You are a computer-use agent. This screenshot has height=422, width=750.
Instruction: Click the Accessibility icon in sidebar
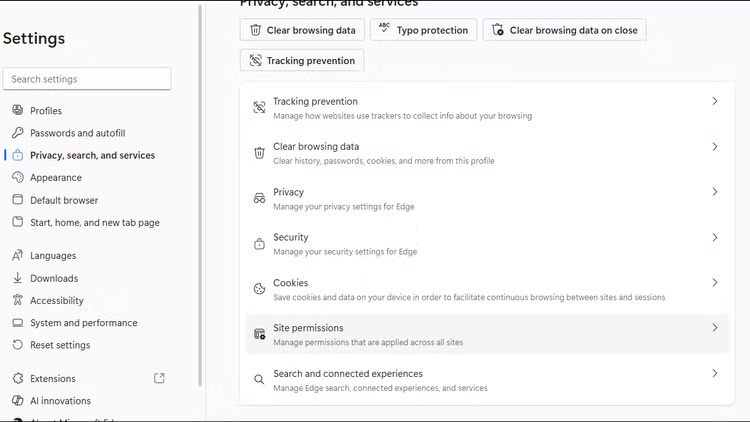pos(17,301)
